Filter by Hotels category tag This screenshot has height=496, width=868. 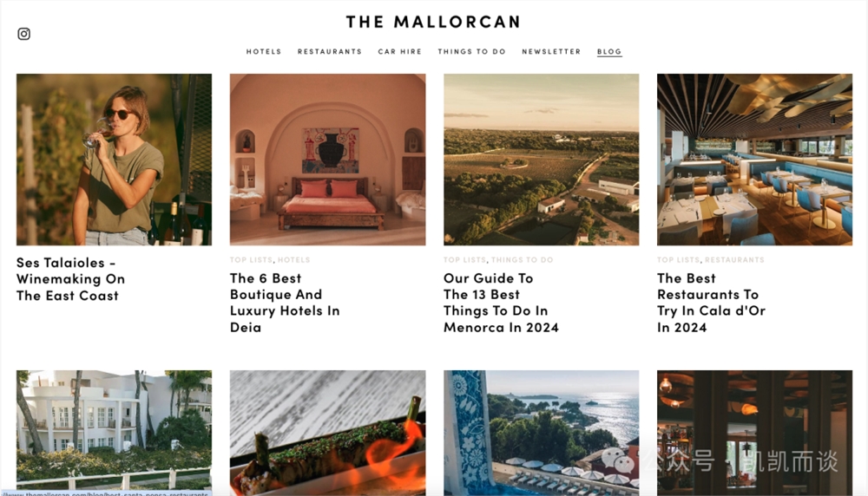tap(294, 260)
